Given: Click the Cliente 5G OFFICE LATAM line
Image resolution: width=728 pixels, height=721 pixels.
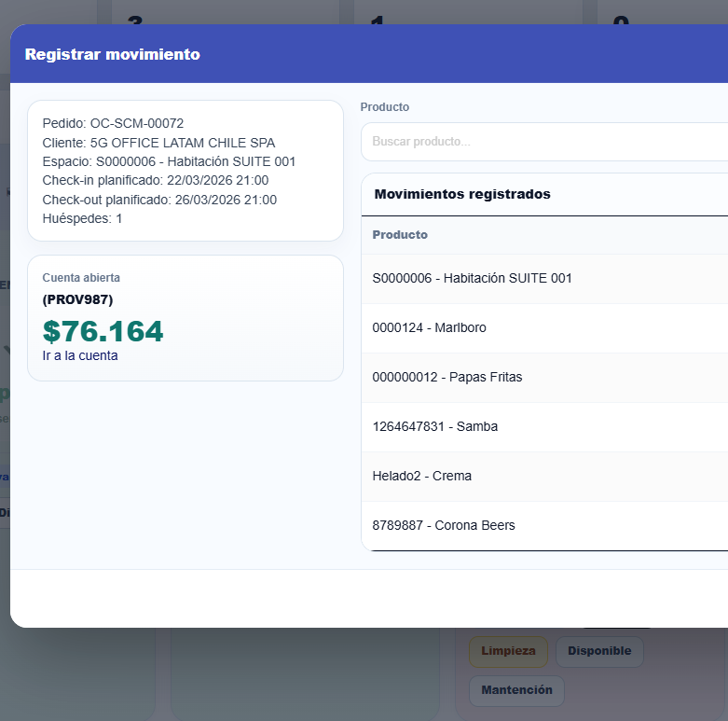Looking at the screenshot, I should 158,143.
